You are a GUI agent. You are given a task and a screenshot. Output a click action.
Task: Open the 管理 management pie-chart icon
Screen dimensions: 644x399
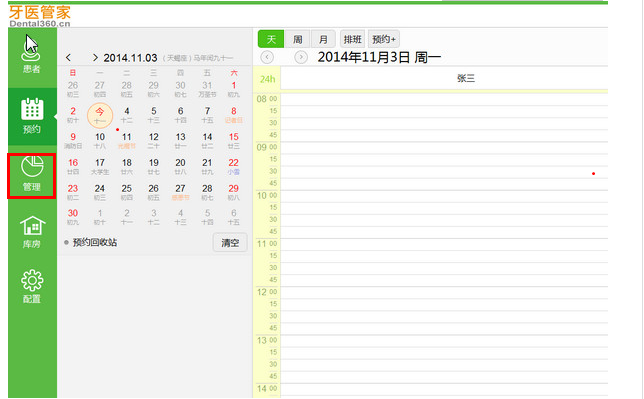tap(32, 174)
